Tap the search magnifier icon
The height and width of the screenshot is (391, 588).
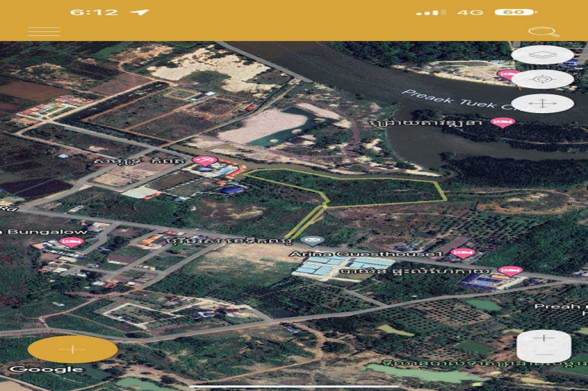(543, 32)
